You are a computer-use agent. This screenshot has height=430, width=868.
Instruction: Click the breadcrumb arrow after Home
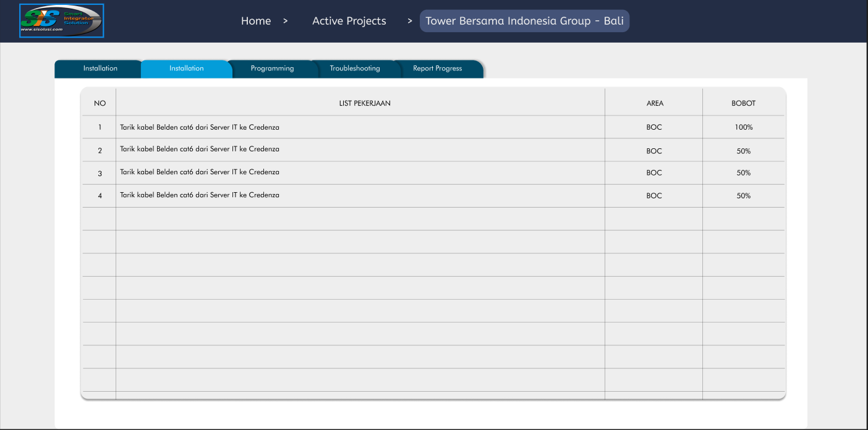tap(285, 21)
